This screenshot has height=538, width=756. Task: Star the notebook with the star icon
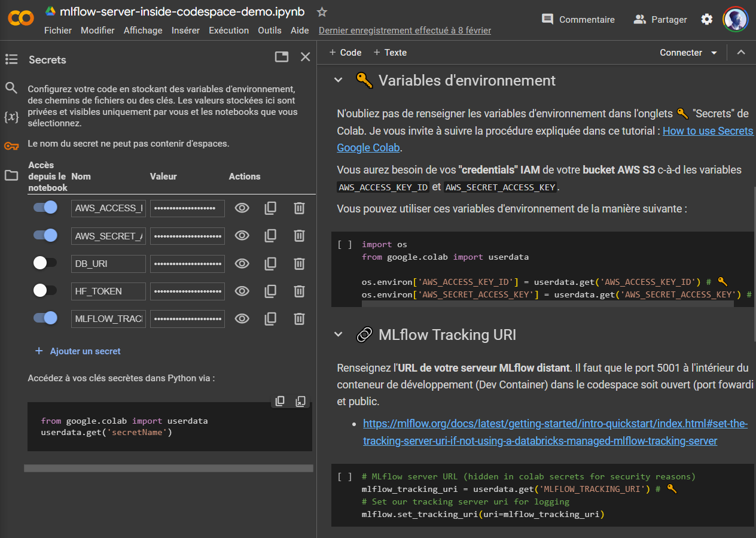322,12
